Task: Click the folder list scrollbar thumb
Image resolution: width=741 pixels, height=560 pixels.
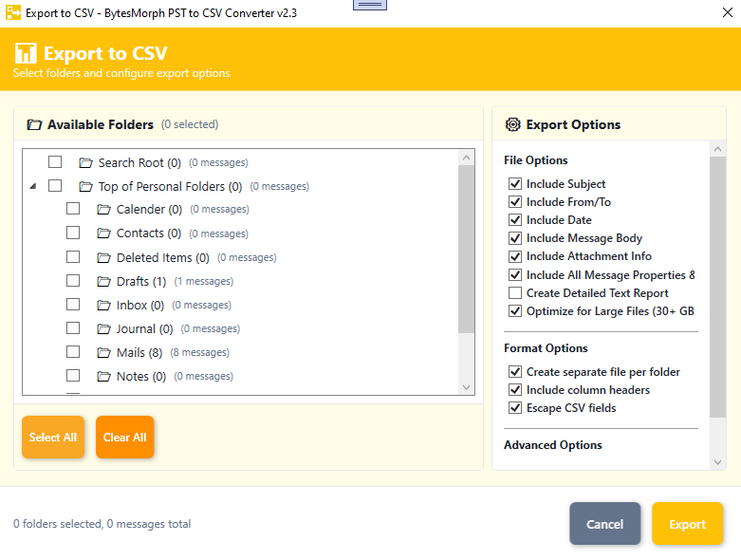Action: [x=467, y=249]
